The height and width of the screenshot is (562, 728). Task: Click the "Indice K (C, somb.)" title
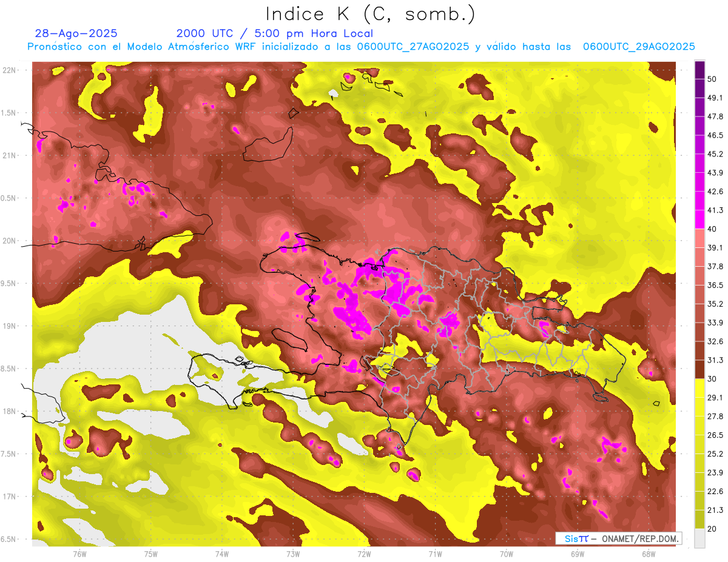(x=370, y=13)
